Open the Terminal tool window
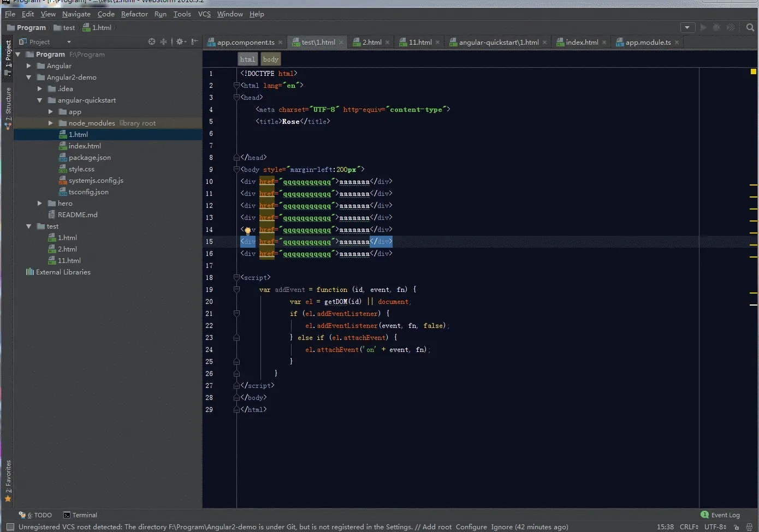The width and height of the screenshot is (759, 532). pyautogui.click(x=80, y=515)
